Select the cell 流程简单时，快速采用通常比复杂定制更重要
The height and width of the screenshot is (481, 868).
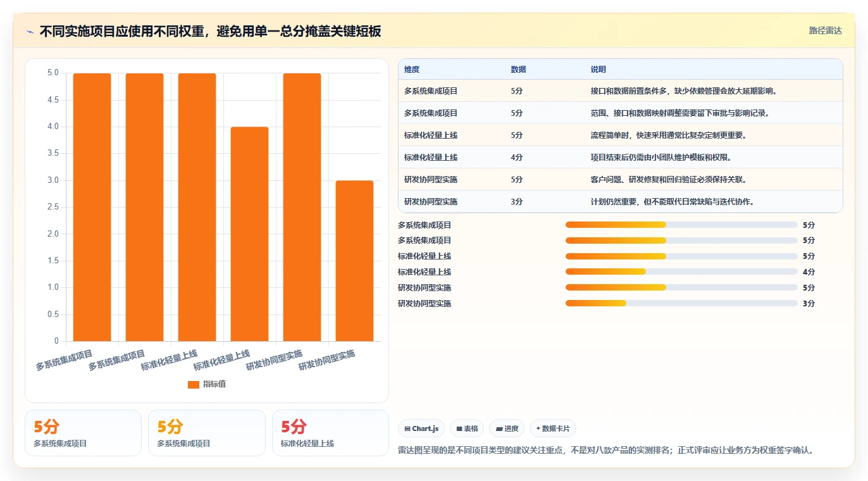669,135
